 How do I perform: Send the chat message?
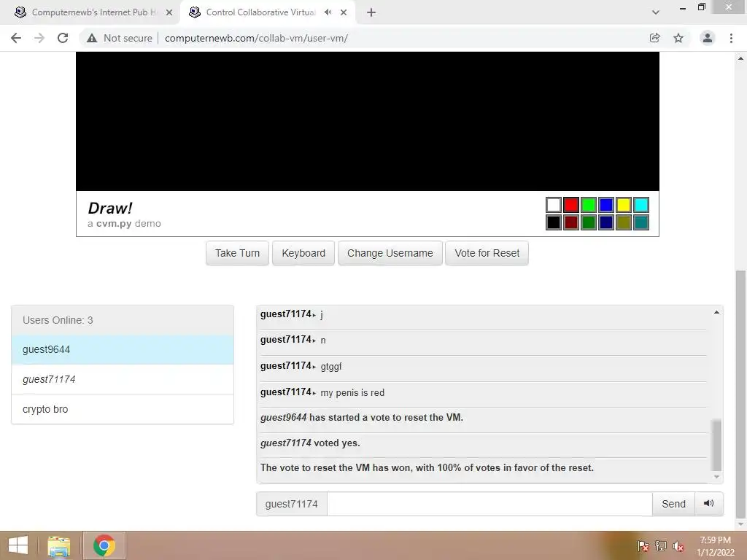[x=673, y=504]
